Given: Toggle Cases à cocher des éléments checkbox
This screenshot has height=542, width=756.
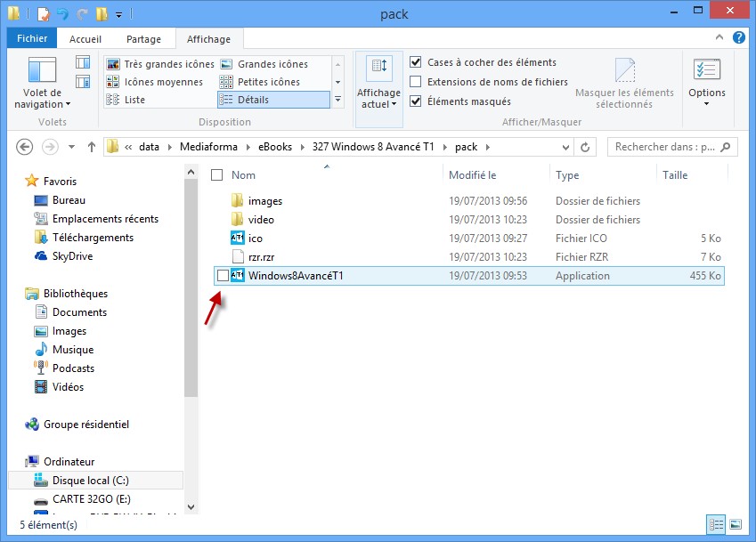Looking at the screenshot, I should coord(416,62).
